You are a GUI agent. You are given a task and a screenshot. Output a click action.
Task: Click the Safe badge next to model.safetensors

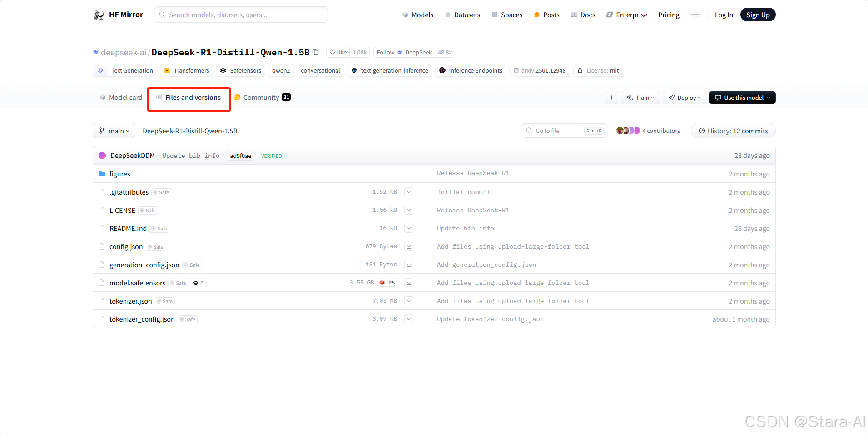(x=179, y=283)
